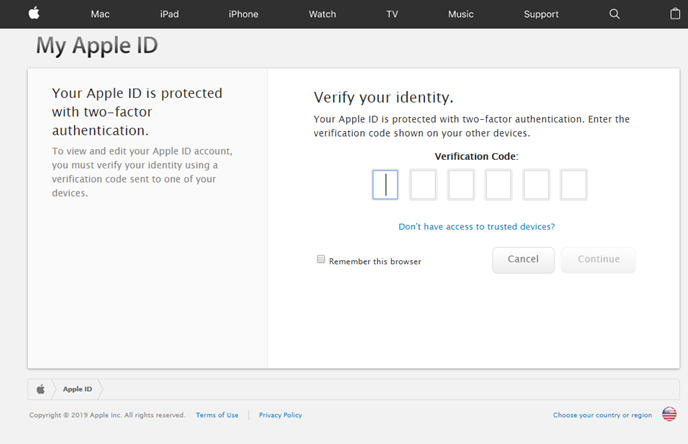
Task: Open the shopping bag icon
Action: (675, 14)
